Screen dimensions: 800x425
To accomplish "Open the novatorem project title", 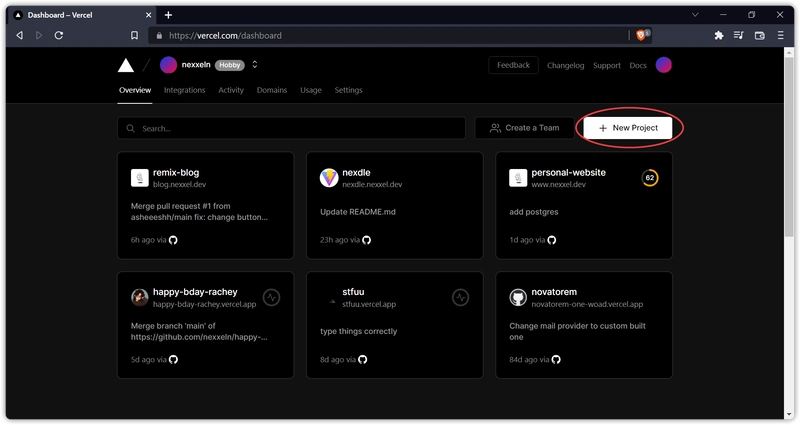I will pos(554,292).
